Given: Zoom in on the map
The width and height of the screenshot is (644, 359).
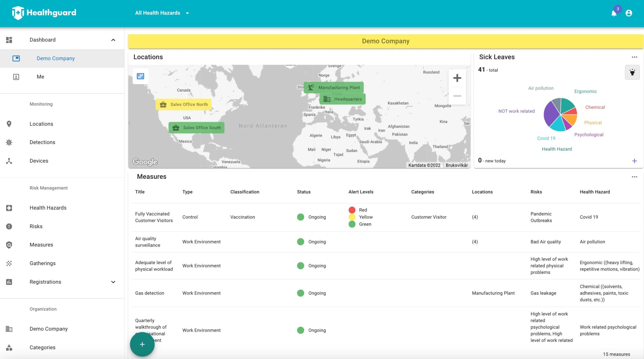Looking at the screenshot, I should click(457, 78).
